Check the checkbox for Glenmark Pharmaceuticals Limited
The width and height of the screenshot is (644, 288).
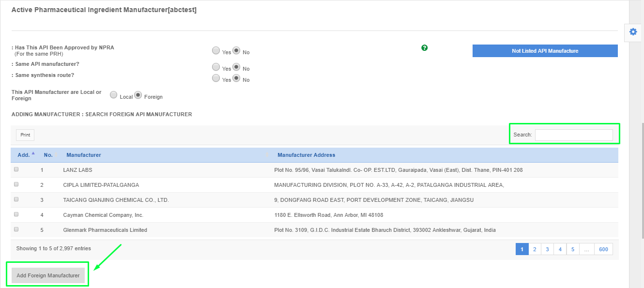click(16, 229)
